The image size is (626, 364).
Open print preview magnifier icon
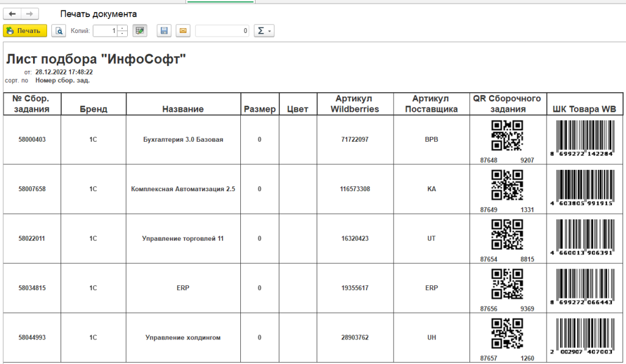click(x=59, y=31)
